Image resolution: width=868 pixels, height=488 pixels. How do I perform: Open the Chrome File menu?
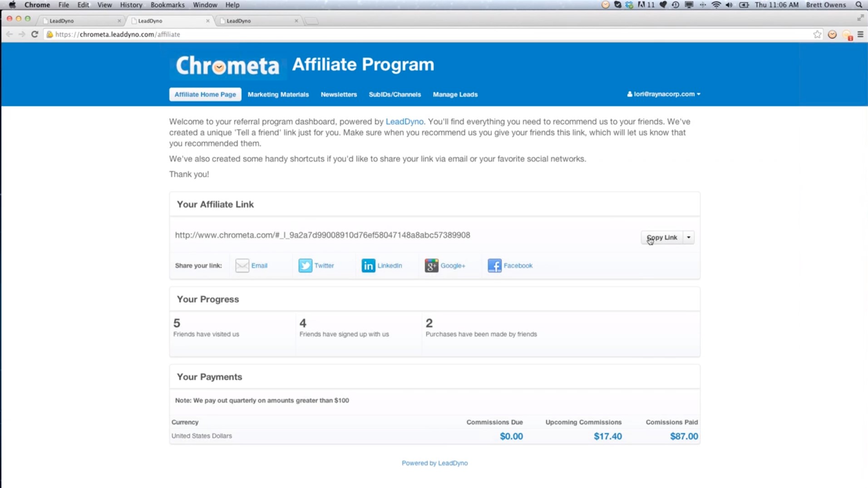point(64,5)
